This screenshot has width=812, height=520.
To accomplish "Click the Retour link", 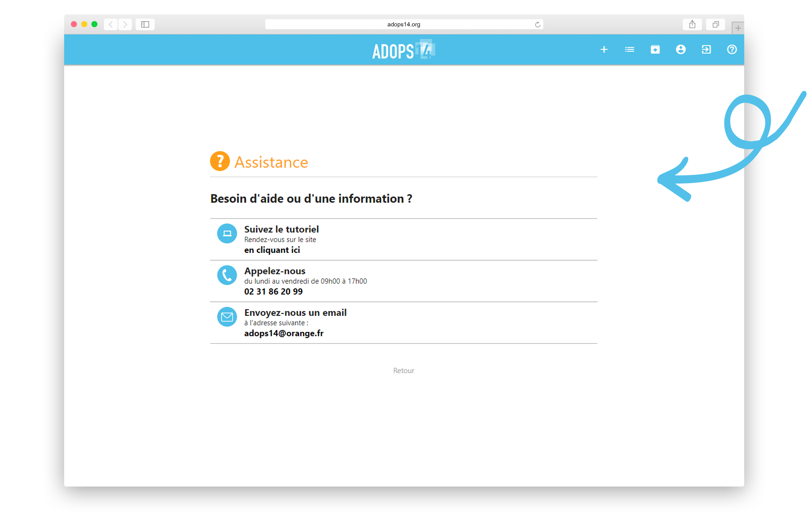I will coord(404,371).
